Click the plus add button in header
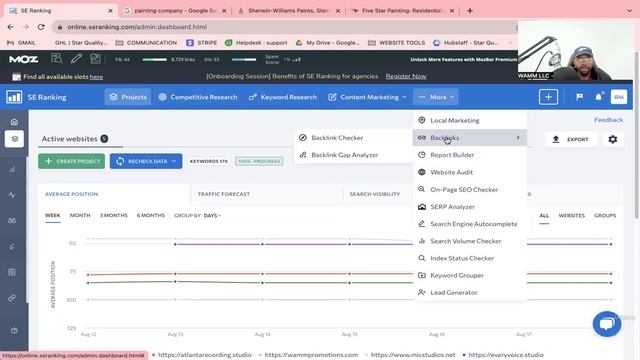 548,97
